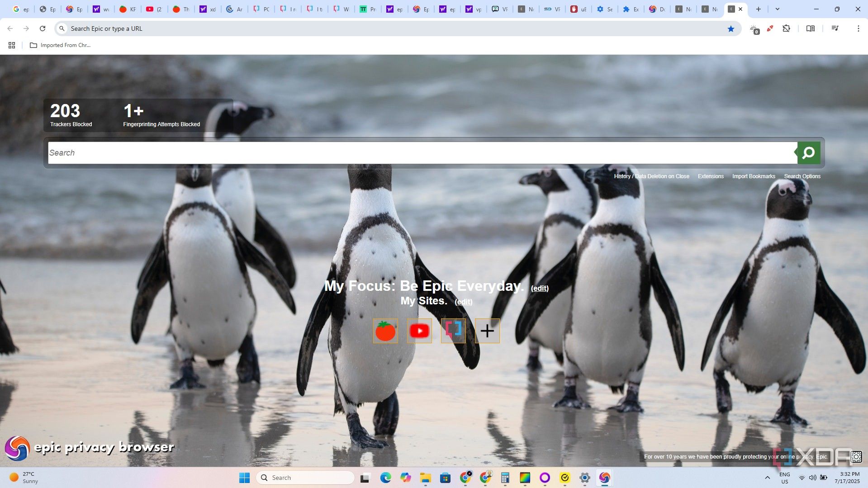The width and height of the screenshot is (868, 488).
Task: Open the bracket-logo site shortcut tile
Action: 453,331
